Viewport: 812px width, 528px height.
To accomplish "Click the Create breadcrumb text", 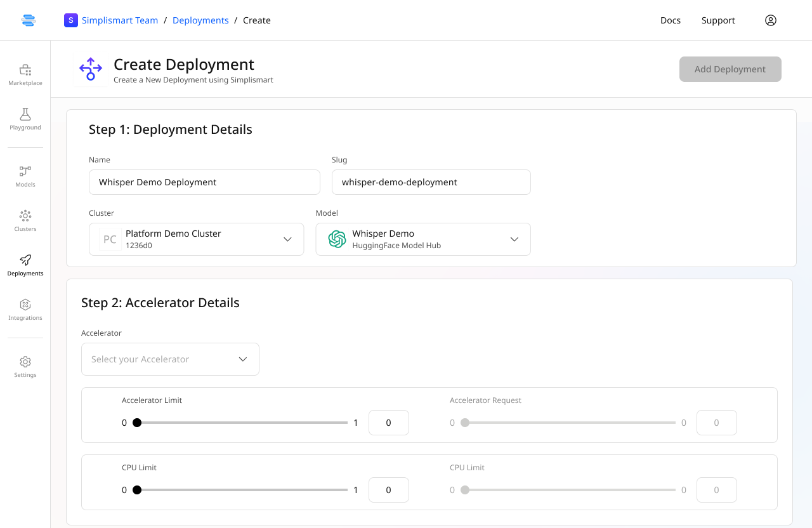I will tap(257, 20).
